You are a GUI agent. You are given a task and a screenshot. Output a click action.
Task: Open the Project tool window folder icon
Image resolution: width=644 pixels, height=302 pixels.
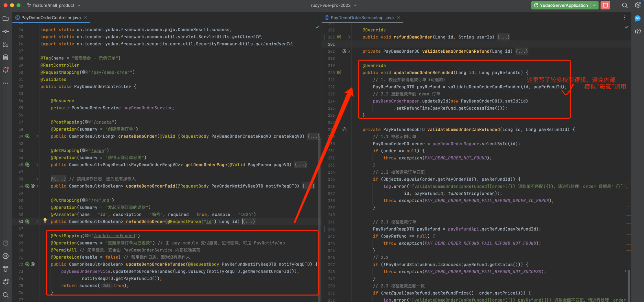point(6,19)
